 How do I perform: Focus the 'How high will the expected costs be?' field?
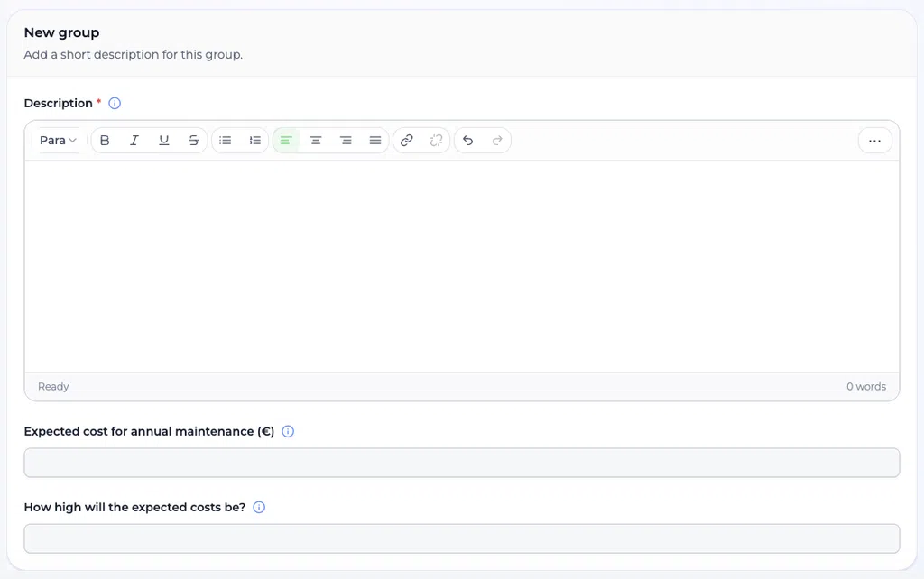coord(462,538)
